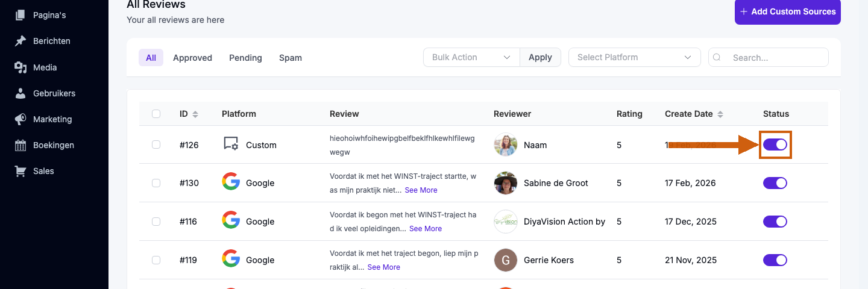Click the Custom platform icon on #126
868x289 pixels.
tap(231, 144)
